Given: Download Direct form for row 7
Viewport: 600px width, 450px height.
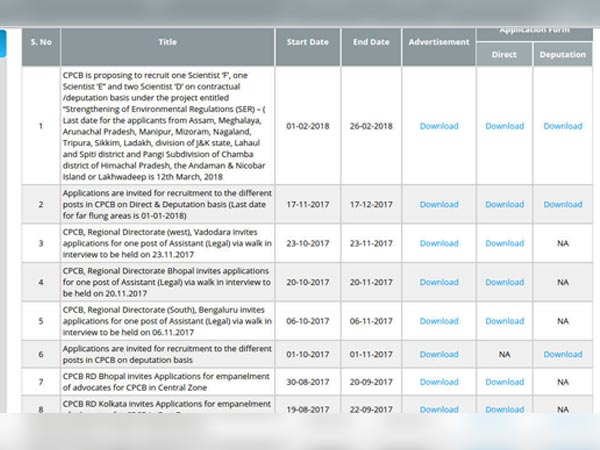Looking at the screenshot, I should (x=504, y=382).
